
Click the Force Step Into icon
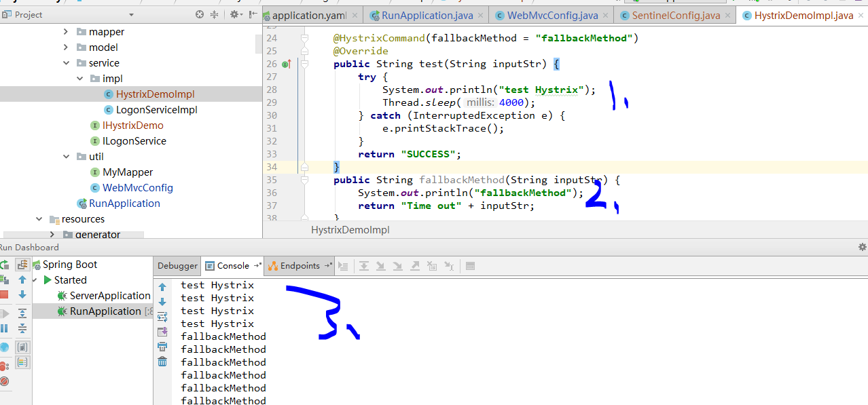point(398,266)
